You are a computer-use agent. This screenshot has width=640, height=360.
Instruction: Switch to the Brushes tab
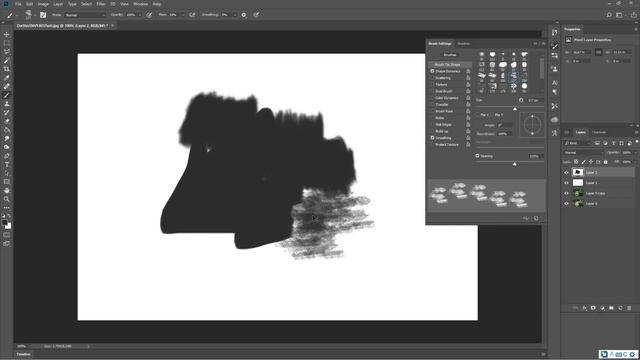pyautogui.click(x=463, y=43)
